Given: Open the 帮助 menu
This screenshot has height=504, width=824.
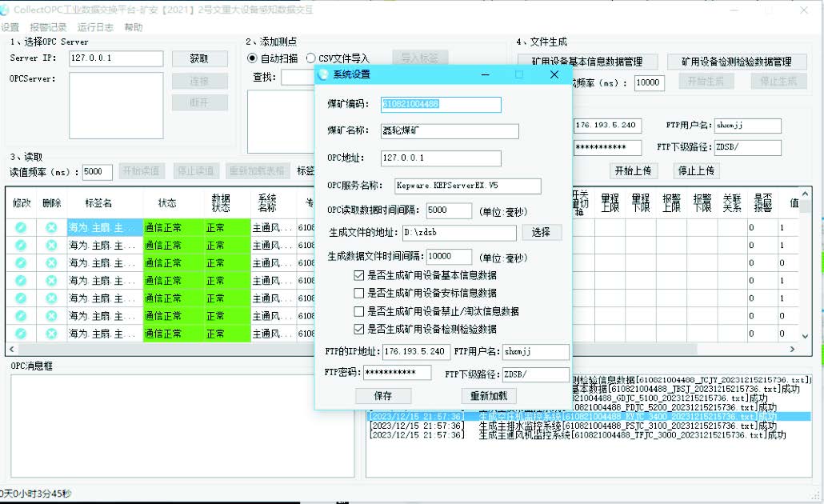Looking at the screenshot, I should click(x=132, y=26).
